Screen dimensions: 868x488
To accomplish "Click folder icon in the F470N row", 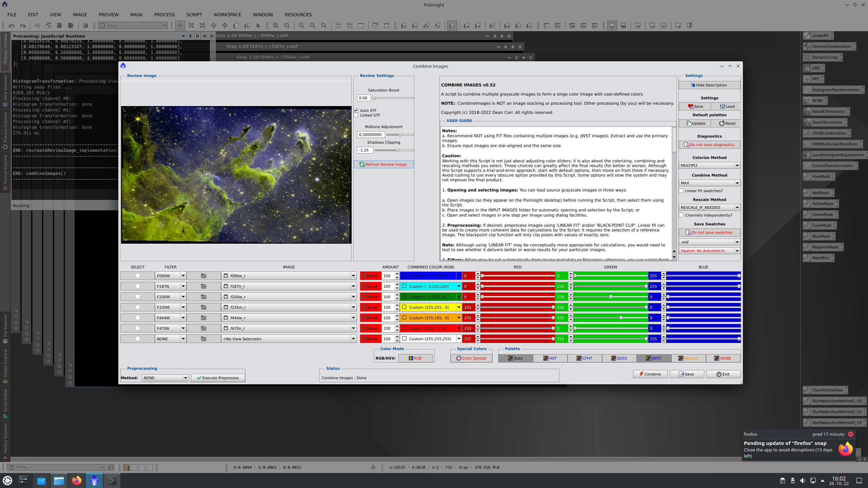I will point(203,328).
